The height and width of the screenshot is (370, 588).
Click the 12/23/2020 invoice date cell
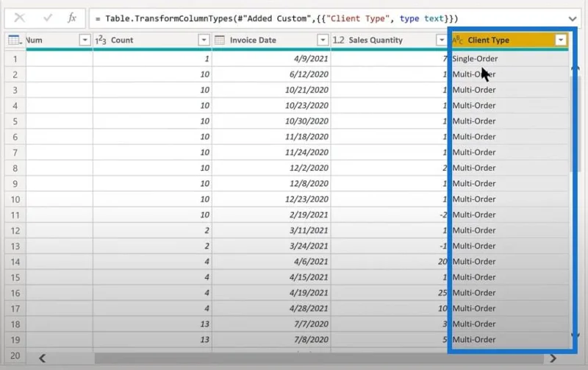pyautogui.click(x=271, y=199)
